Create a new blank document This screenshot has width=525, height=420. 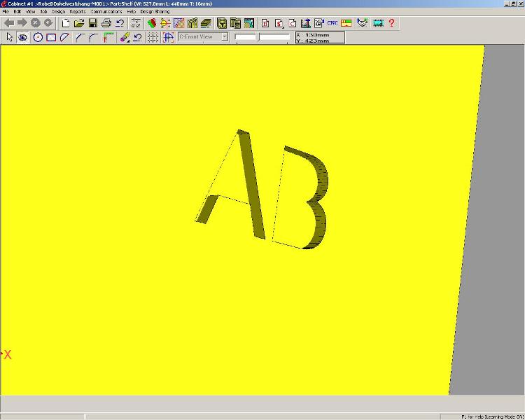click(x=66, y=23)
